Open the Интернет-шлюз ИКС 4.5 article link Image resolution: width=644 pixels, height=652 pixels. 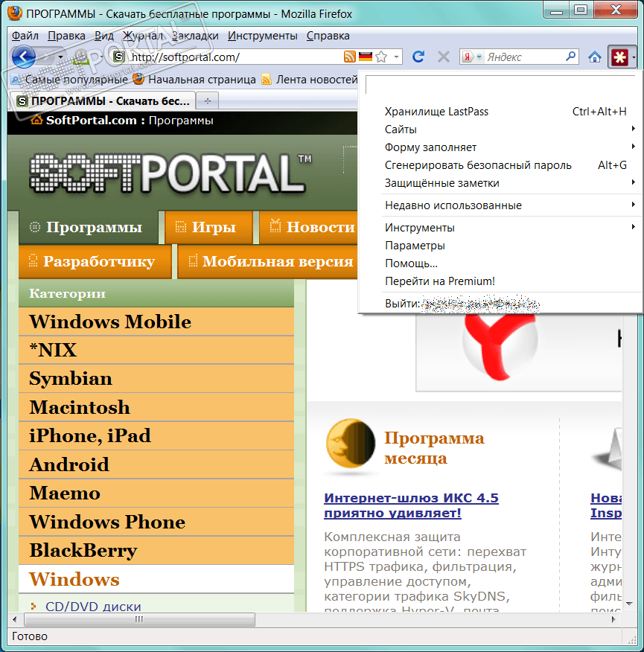click(x=411, y=505)
